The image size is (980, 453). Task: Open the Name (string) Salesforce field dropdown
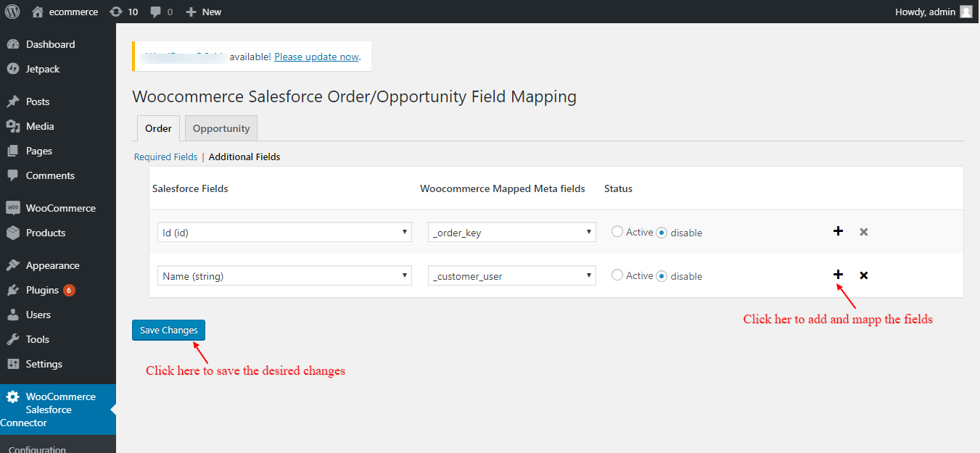pyautogui.click(x=284, y=276)
